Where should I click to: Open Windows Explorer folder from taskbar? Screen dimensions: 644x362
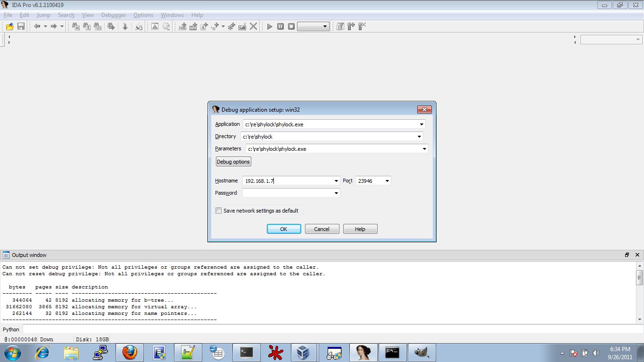coord(71,353)
